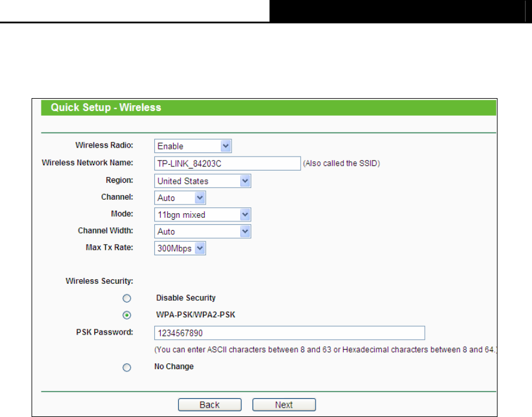
Task: Open the Max Tx Rate 300Mbps dropdown
Action: (180, 248)
